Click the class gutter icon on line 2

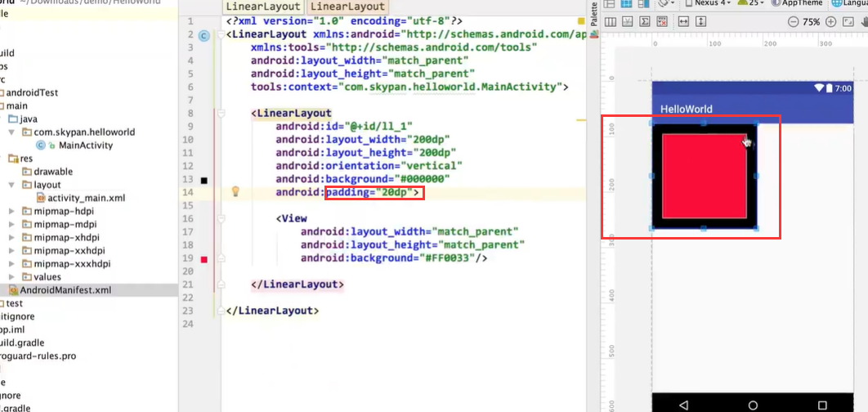click(x=204, y=36)
